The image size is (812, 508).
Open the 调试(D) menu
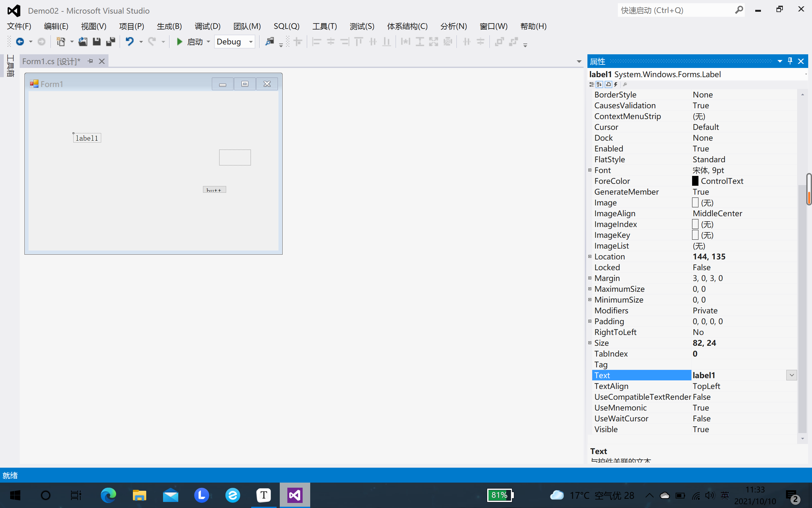(207, 26)
